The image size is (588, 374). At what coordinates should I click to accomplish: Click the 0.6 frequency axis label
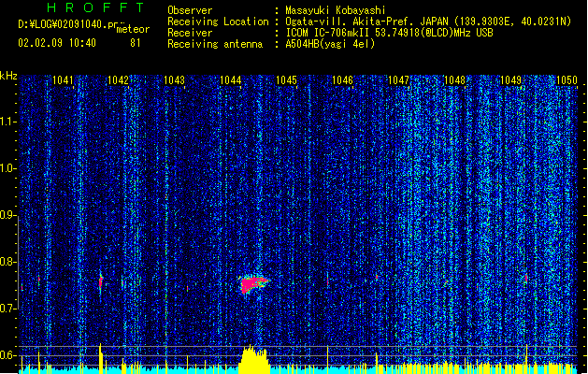click(8, 355)
